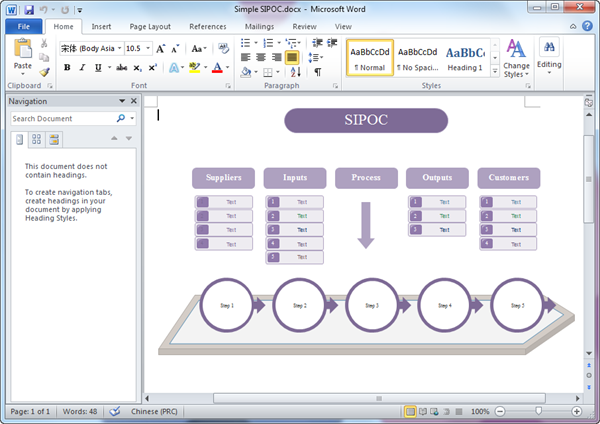Viewport: 600px width, 424px height.
Task: Apply Bold formatting
Action: pyautogui.click(x=68, y=67)
